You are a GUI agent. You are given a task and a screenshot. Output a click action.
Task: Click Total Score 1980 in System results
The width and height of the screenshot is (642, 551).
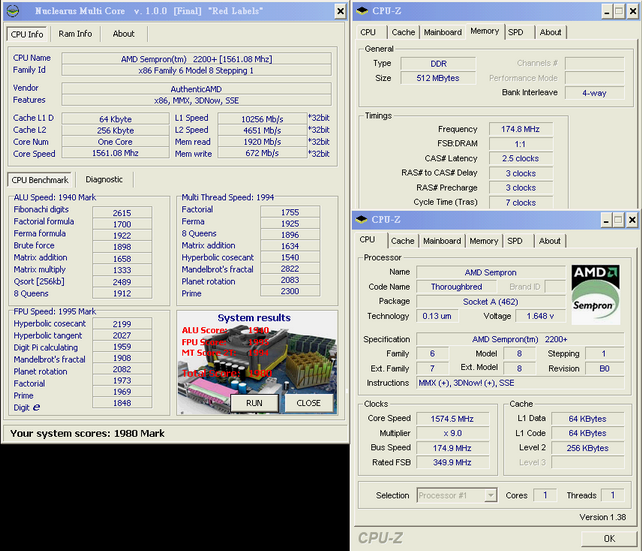[x=227, y=373]
